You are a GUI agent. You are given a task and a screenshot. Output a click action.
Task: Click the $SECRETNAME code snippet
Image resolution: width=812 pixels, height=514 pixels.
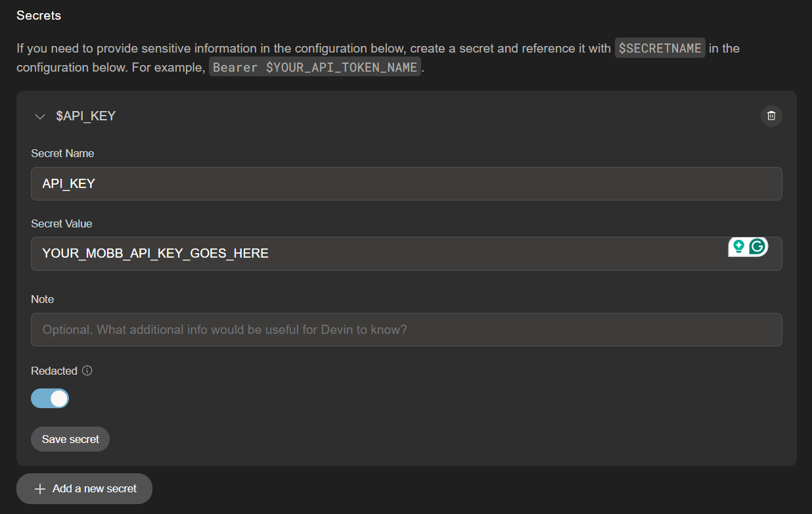pos(660,48)
